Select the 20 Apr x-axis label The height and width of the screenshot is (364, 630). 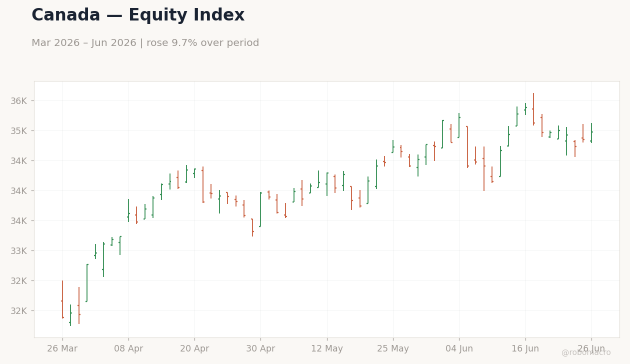pyautogui.click(x=194, y=349)
